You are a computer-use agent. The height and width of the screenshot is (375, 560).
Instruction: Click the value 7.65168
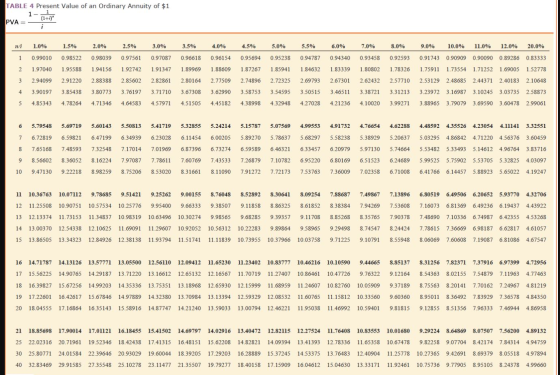(42, 149)
